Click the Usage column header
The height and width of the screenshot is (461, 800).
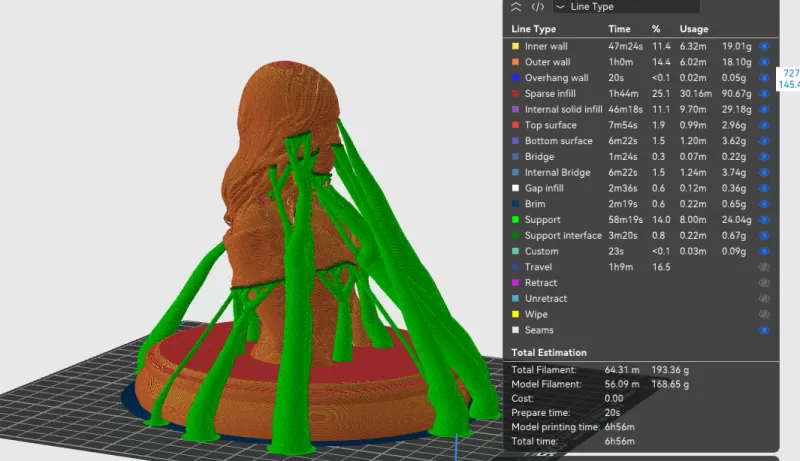694,29
